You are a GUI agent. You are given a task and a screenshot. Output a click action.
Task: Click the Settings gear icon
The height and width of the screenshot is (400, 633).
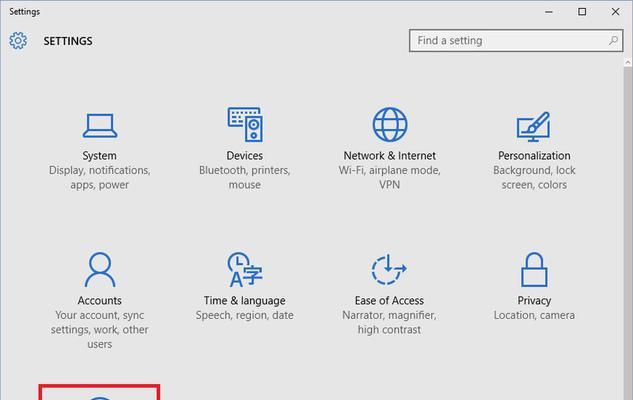click(18, 41)
